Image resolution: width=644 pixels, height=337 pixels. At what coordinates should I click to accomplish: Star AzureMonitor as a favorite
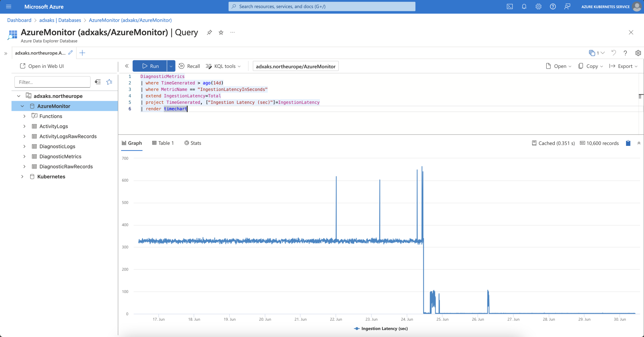pyautogui.click(x=221, y=32)
